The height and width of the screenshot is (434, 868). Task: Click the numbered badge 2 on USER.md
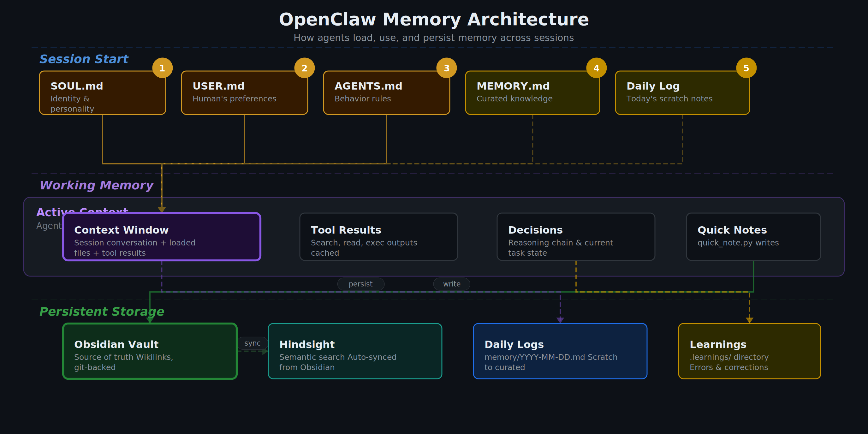pos(304,68)
